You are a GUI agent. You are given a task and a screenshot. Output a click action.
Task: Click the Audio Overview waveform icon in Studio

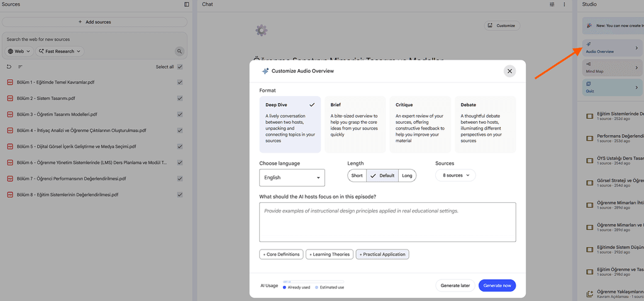point(589,44)
